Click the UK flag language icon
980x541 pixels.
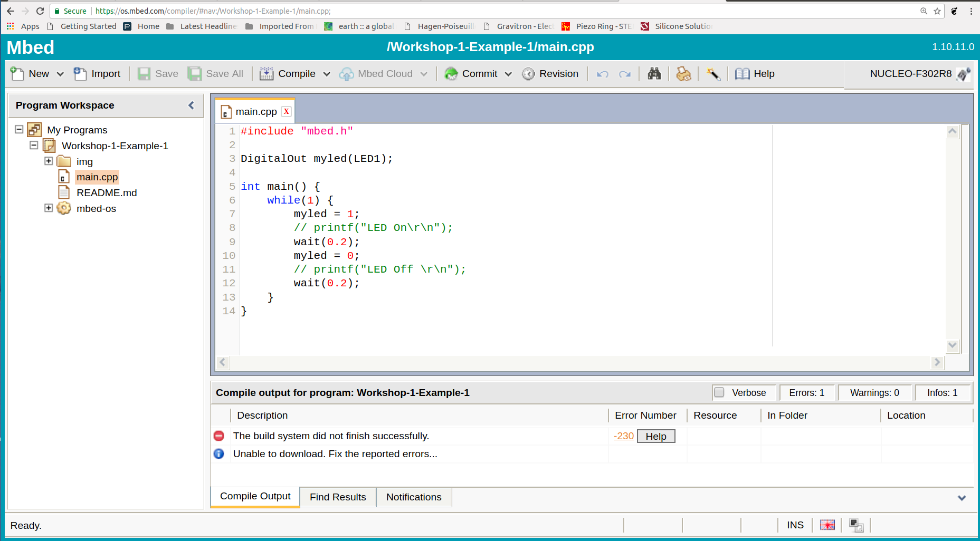click(827, 525)
